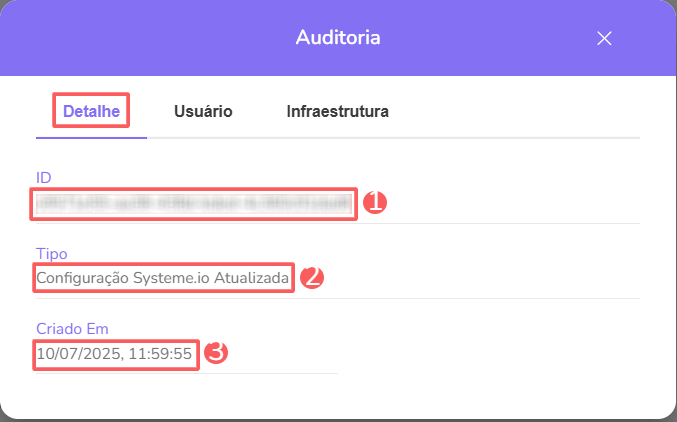The width and height of the screenshot is (677, 422).
Task: Click the purple underline beneath Detalhe
Action: 92,136
